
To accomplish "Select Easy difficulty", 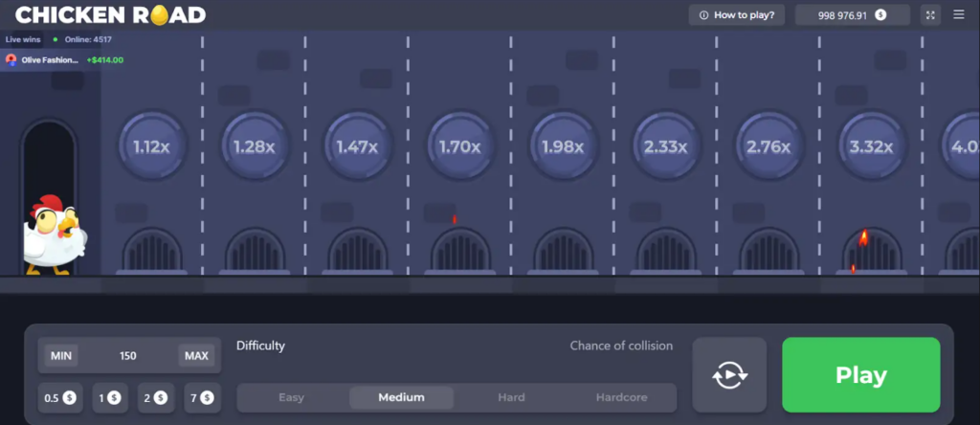I will 291,397.
